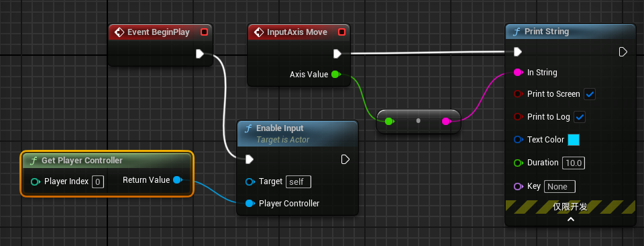Click the pink In String input pin

coord(518,73)
